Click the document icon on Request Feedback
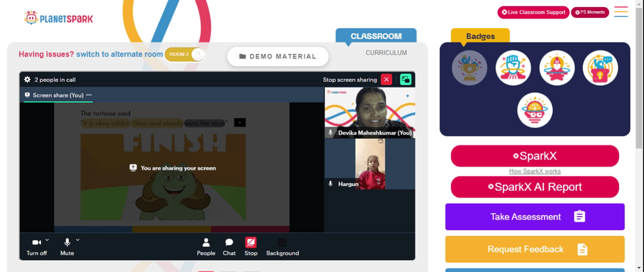 click(582, 249)
